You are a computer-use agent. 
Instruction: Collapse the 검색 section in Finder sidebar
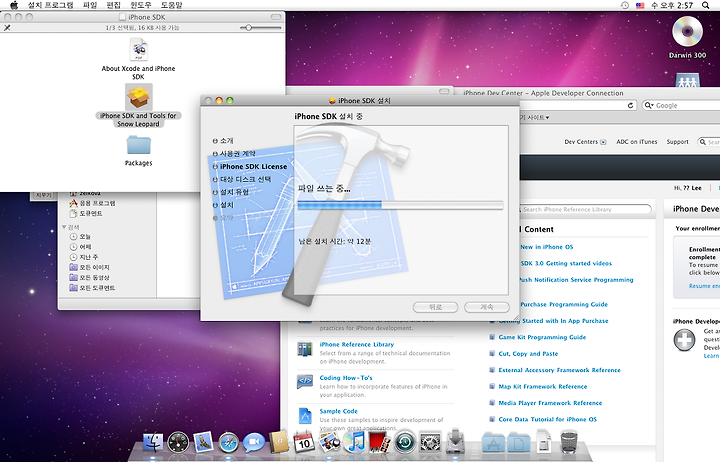(64, 227)
